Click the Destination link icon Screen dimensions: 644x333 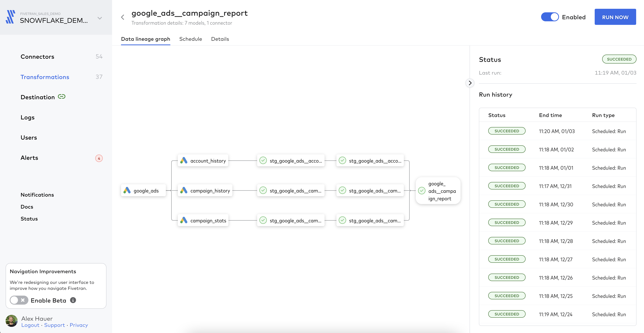click(x=61, y=97)
